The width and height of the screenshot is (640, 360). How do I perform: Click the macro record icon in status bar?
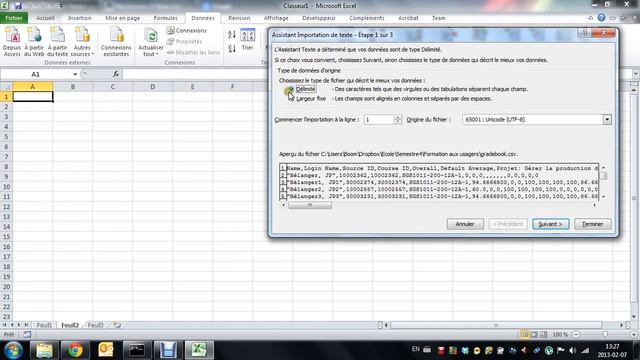[x=27, y=335]
